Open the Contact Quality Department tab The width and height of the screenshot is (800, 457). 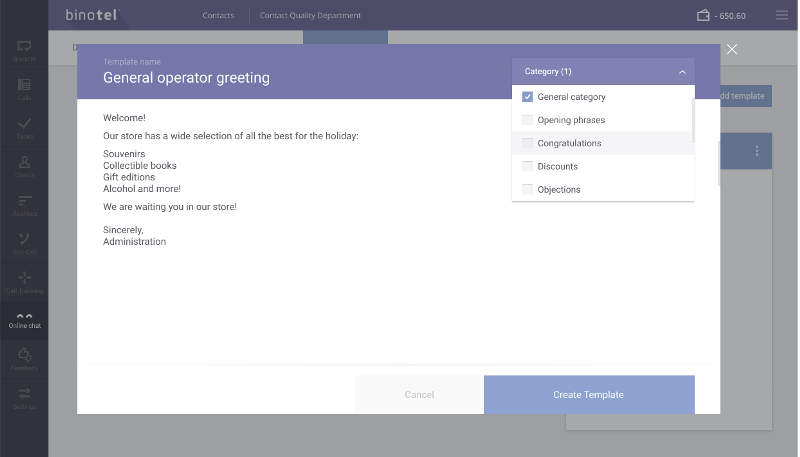point(310,16)
